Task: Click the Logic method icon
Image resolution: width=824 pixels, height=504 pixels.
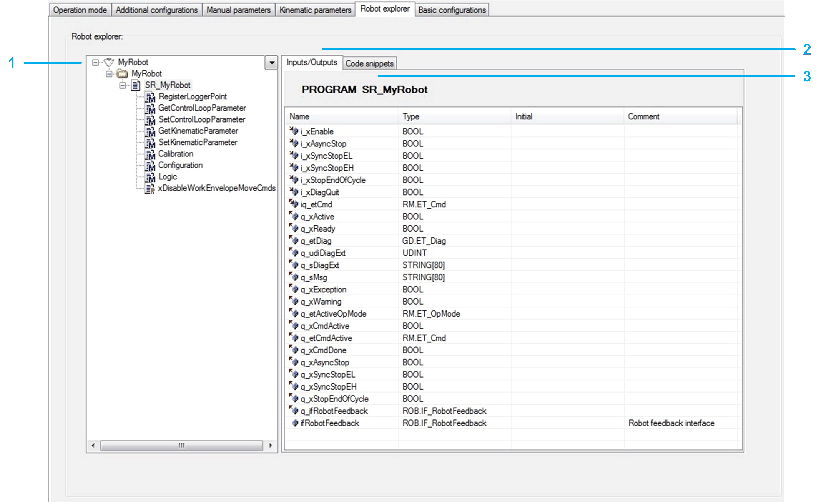Action: tap(150, 177)
